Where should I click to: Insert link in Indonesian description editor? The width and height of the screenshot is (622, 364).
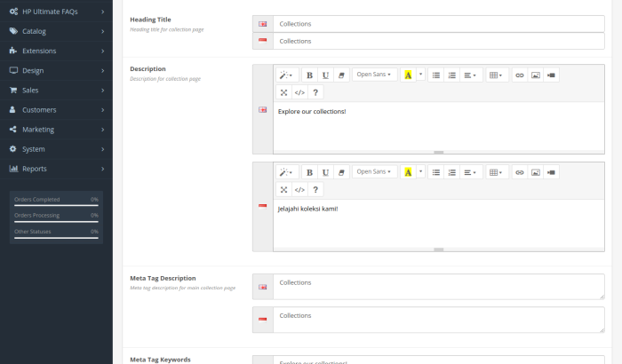[520, 172]
